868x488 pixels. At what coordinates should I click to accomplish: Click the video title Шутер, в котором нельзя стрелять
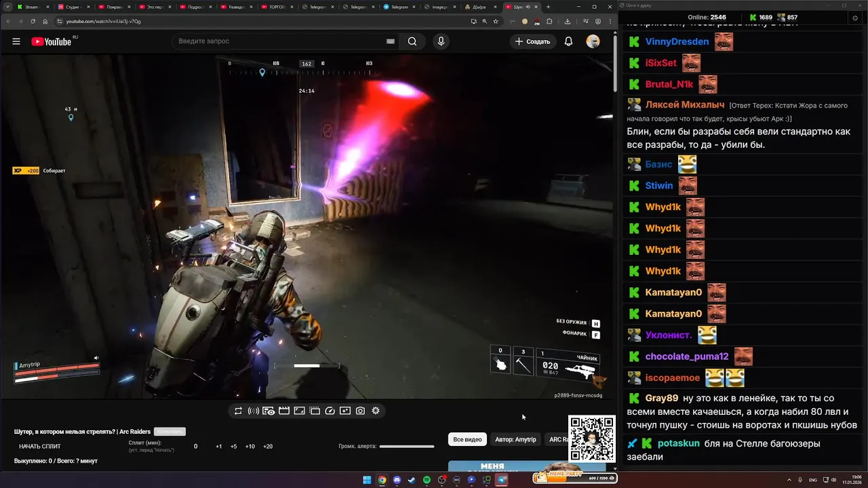[82, 432]
